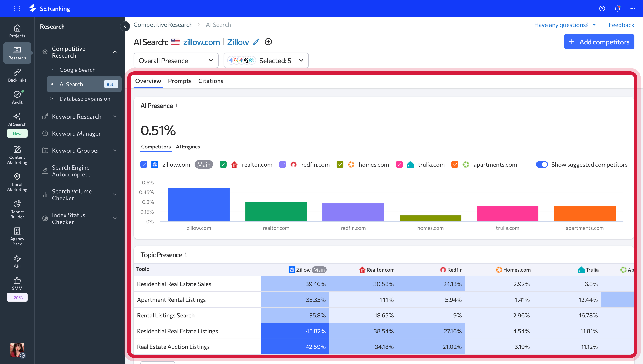
Task: Click the user profile avatar
Action: 17,350
